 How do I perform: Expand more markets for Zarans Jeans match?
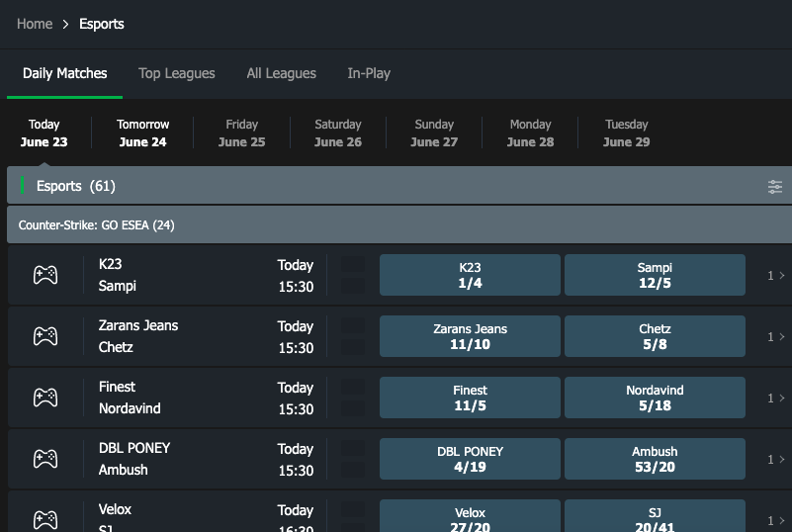coord(776,336)
